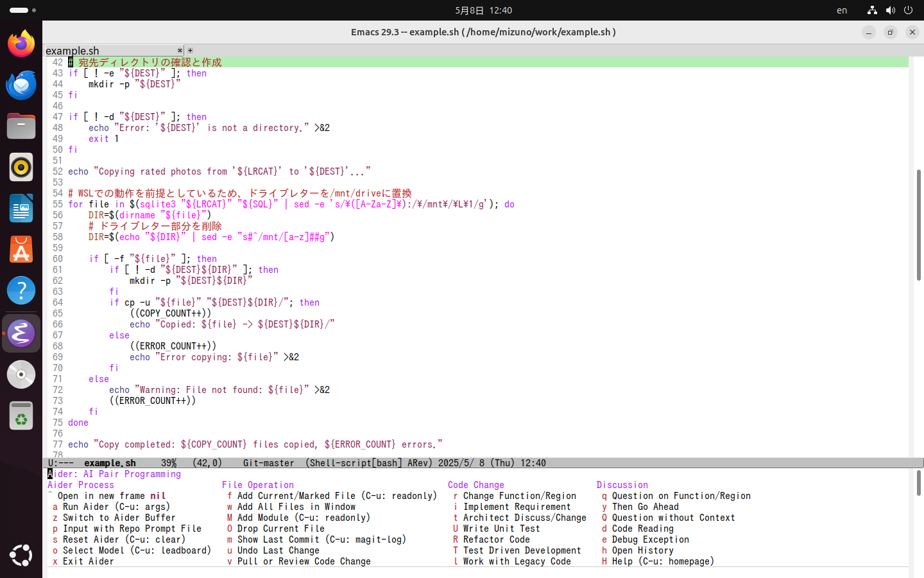The width and height of the screenshot is (924, 578).
Task: Click 'Refactor Code' entry
Action: tap(496, 539)
